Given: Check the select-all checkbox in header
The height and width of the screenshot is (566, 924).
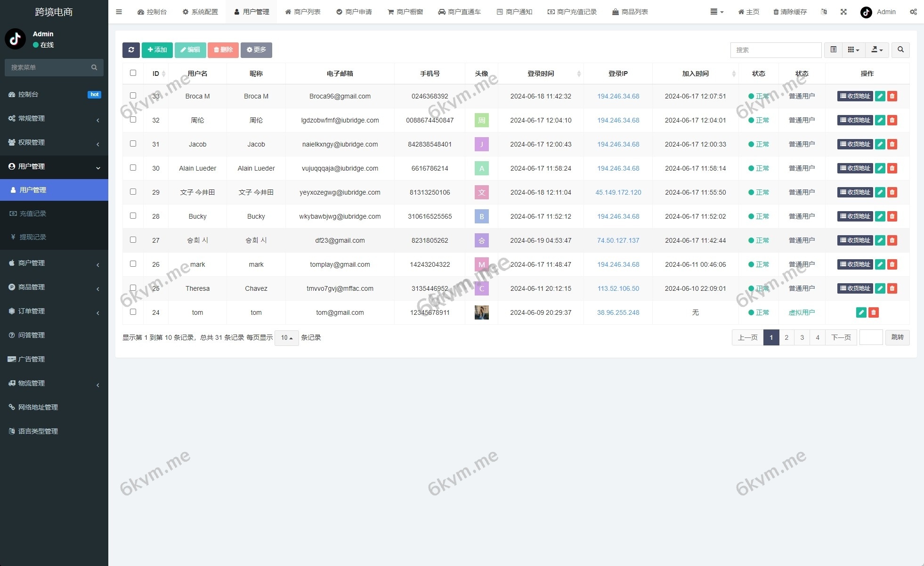Looking at the screenshot, I should pyautogui.click(x=133, y=73).
